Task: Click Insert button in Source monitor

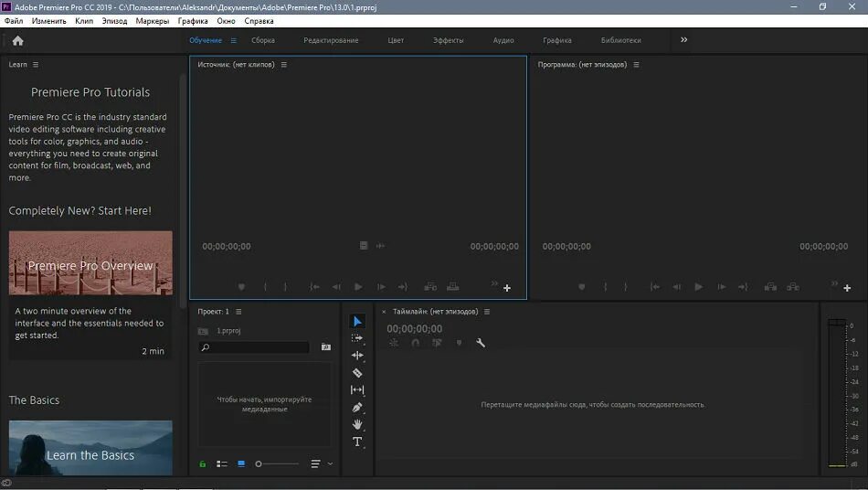Action: click(430, 287)
